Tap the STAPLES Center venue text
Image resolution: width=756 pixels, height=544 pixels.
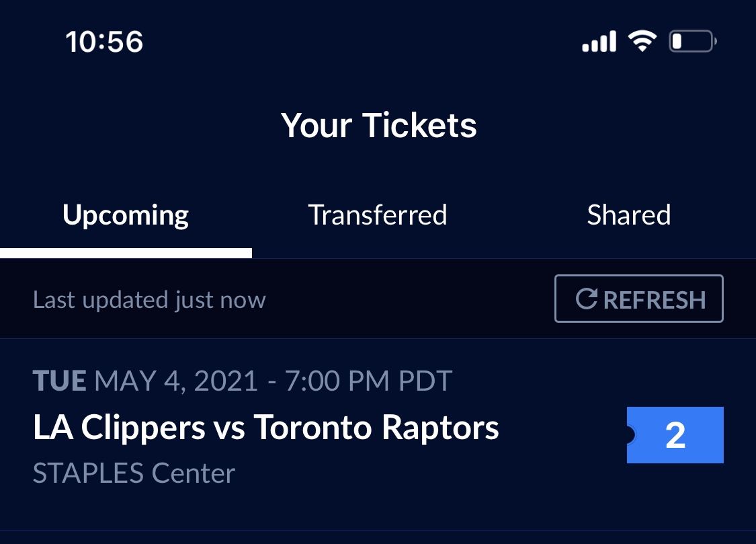coord(134,473)
